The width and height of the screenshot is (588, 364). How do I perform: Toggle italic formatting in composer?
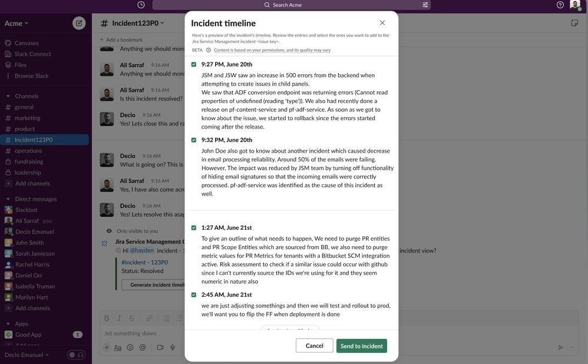[119, 318]
